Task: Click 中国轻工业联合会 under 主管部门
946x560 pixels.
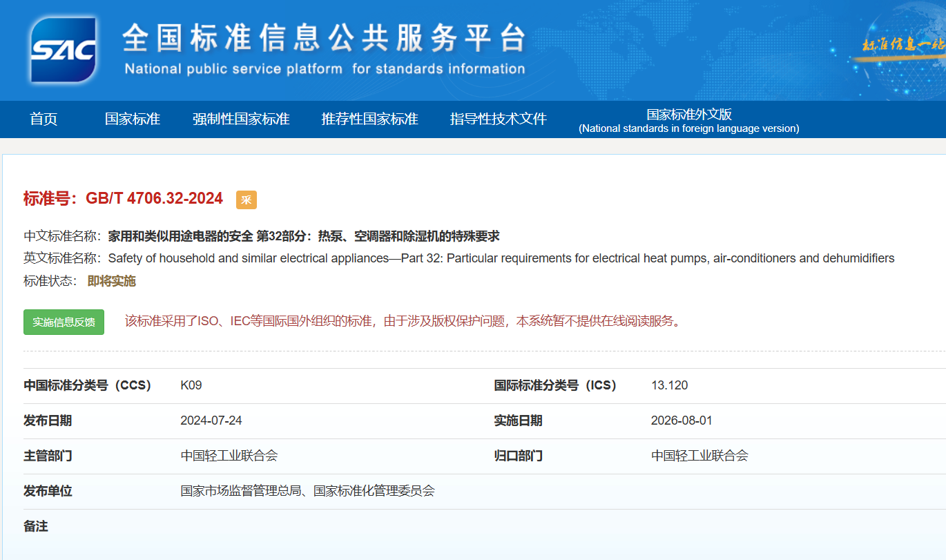Action: [229, 456]
